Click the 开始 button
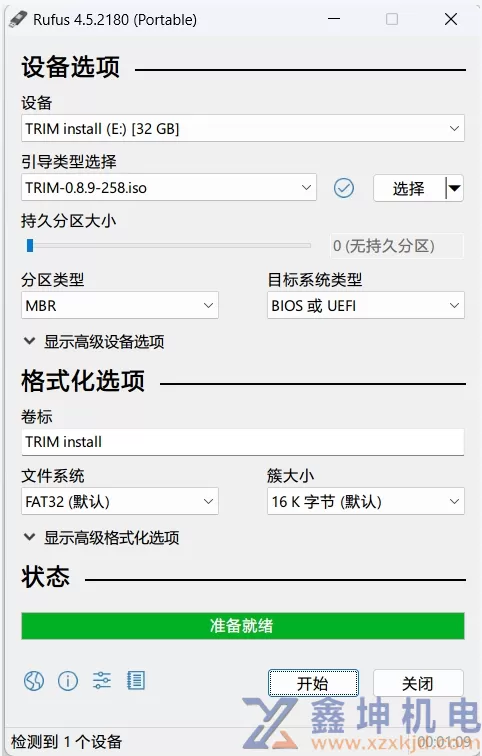Viewport: 482px width, 756px height. (313, 683)
